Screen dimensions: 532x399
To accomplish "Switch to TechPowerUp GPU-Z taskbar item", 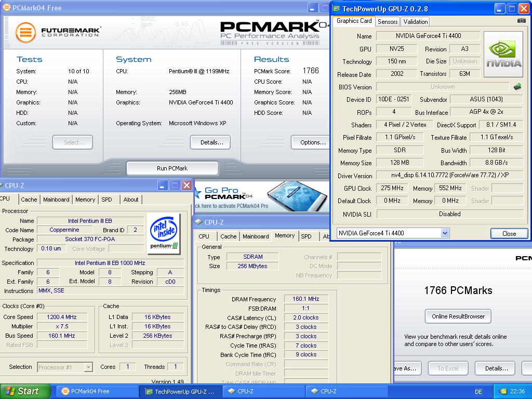I will click(180, 391).
